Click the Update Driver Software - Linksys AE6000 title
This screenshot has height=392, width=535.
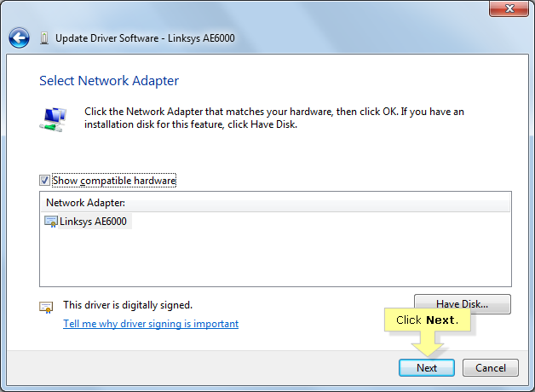pos(145,38)
